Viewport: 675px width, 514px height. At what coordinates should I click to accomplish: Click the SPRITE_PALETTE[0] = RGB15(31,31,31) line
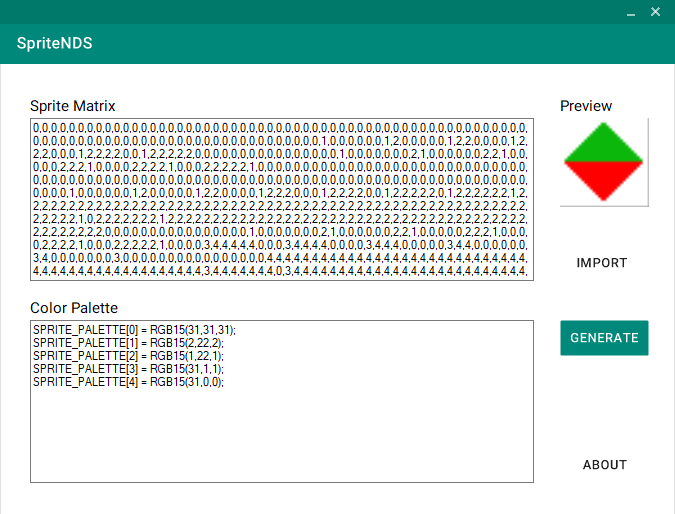click(134, 330)
